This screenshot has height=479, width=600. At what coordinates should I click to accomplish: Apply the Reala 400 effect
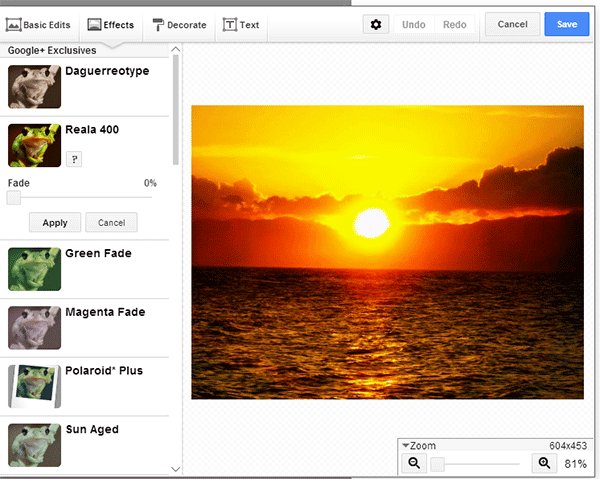click(x=55, y=223)
